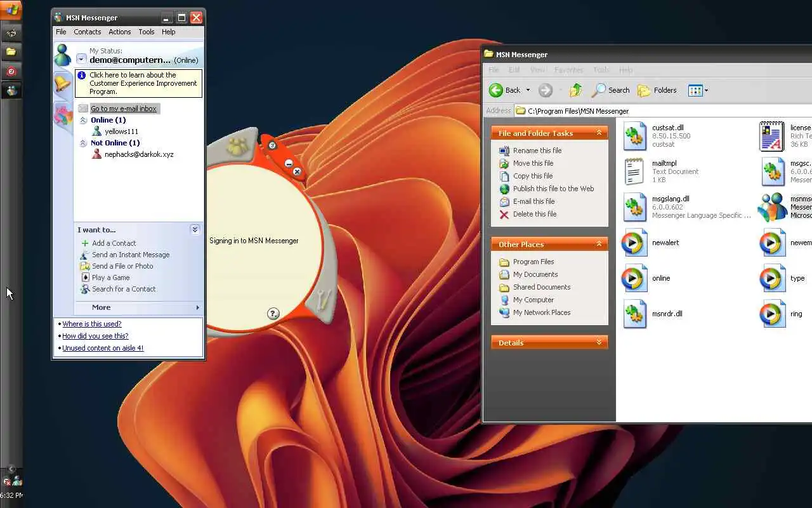This screenshot has height=508, width=812.
Task: Collapse the I want to... panel
Action: [195, 230]
